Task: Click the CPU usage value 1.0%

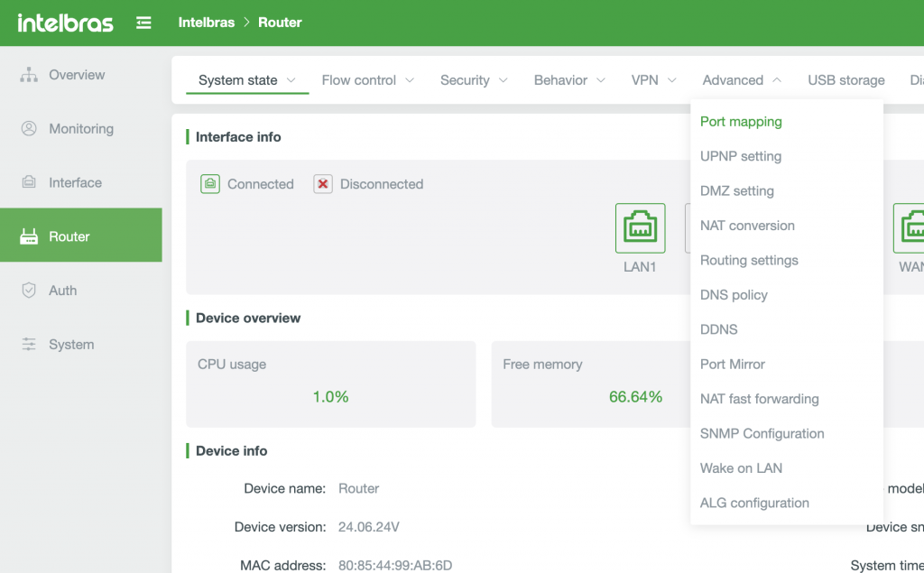Action: 330,397
